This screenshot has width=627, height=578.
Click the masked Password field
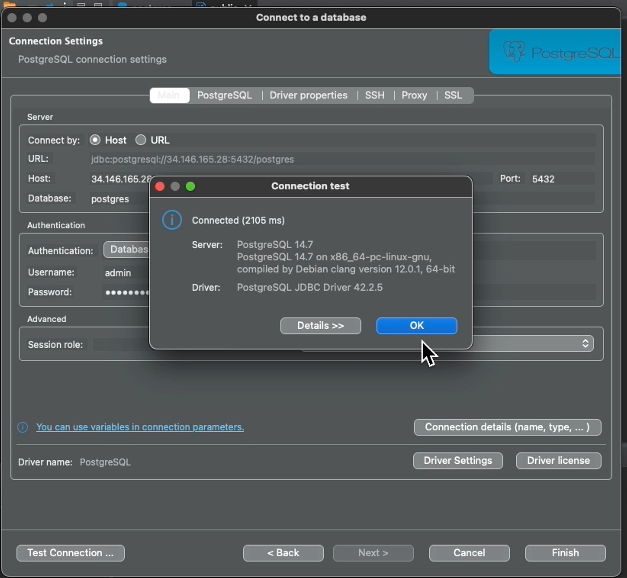tap(126, 292)
